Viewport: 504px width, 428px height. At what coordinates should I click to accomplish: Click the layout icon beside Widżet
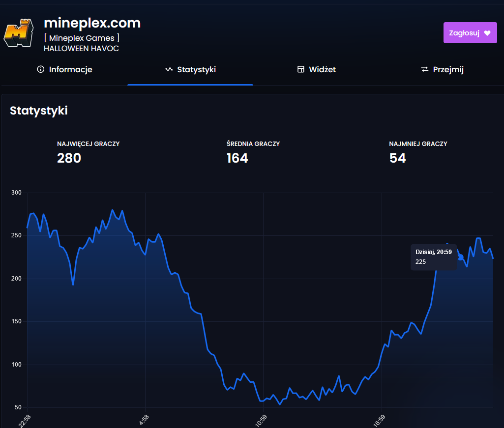click(x=301, y=69)
